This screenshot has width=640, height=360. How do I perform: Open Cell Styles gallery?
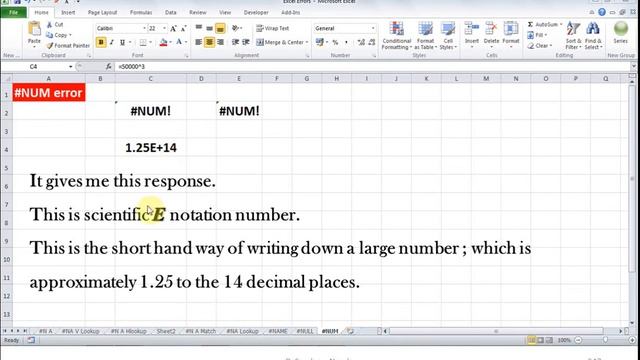click(x=448, y=36)
